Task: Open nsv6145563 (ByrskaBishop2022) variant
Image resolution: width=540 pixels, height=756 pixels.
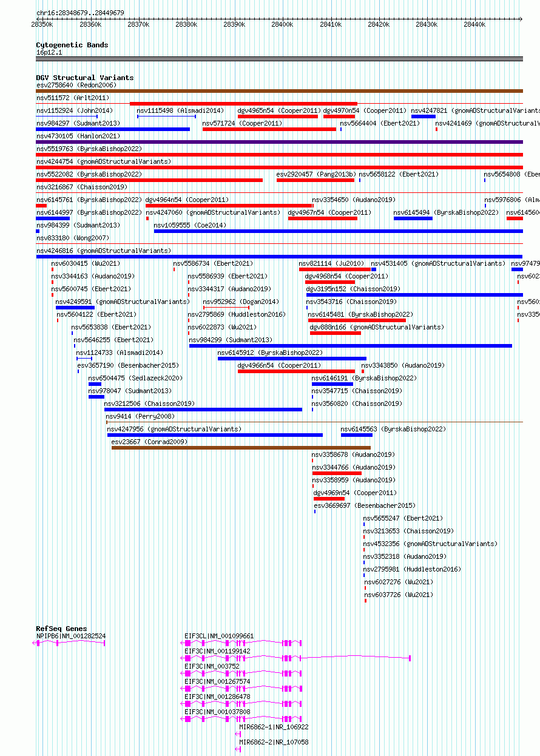Action: click(x=393, y=429)
